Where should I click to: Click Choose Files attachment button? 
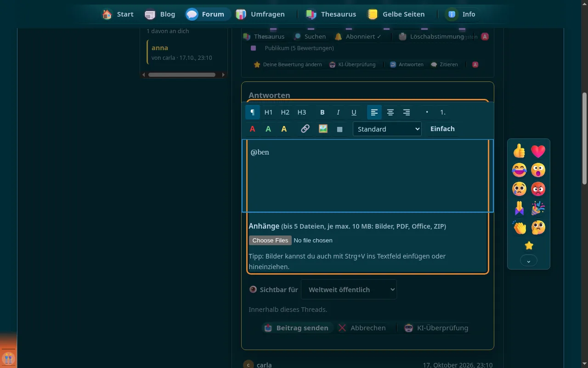click(x=270, y=240)
